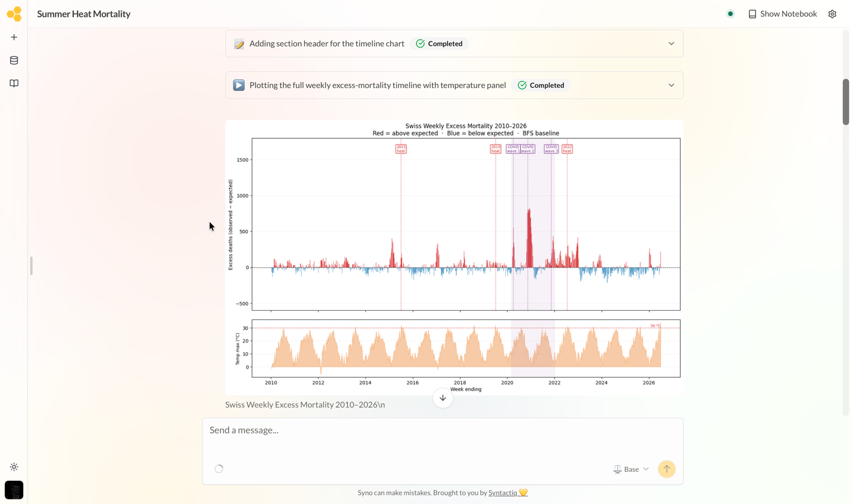851x504 pixels.
Task: Open the book library sidebar icon
Action: [x=14, y=83]
